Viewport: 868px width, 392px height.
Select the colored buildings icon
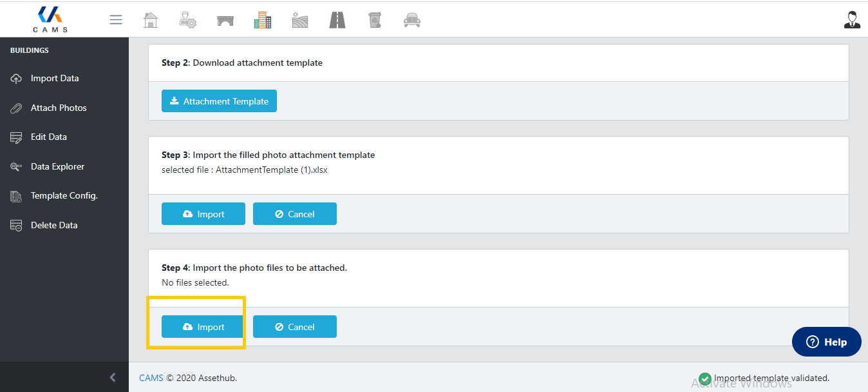point(263,20)
